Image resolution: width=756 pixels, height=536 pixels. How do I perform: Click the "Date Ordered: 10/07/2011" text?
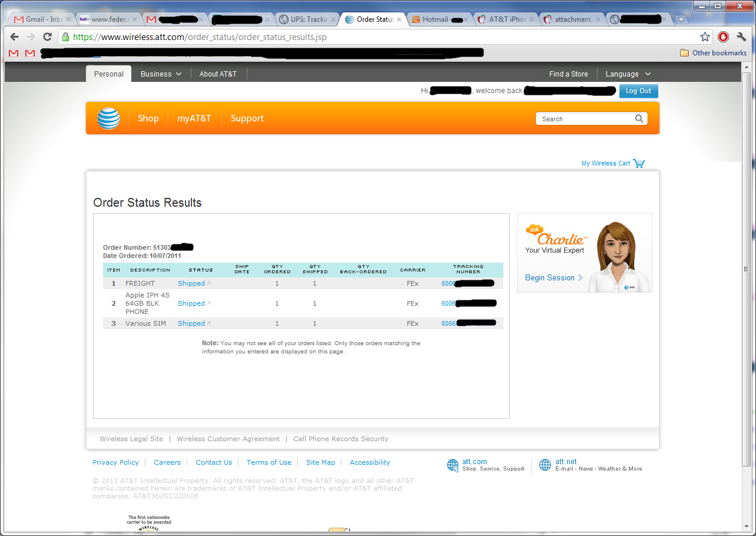[142, 256]
